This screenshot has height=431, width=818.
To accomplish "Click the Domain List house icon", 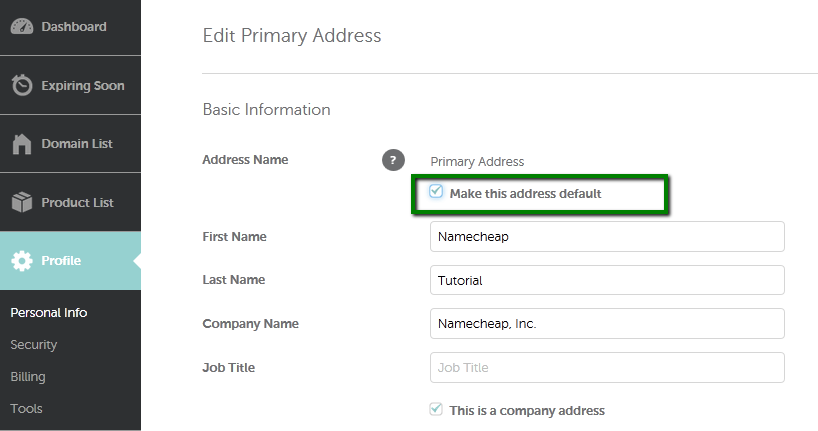I will pyautogui.click(x=22, y=144).
